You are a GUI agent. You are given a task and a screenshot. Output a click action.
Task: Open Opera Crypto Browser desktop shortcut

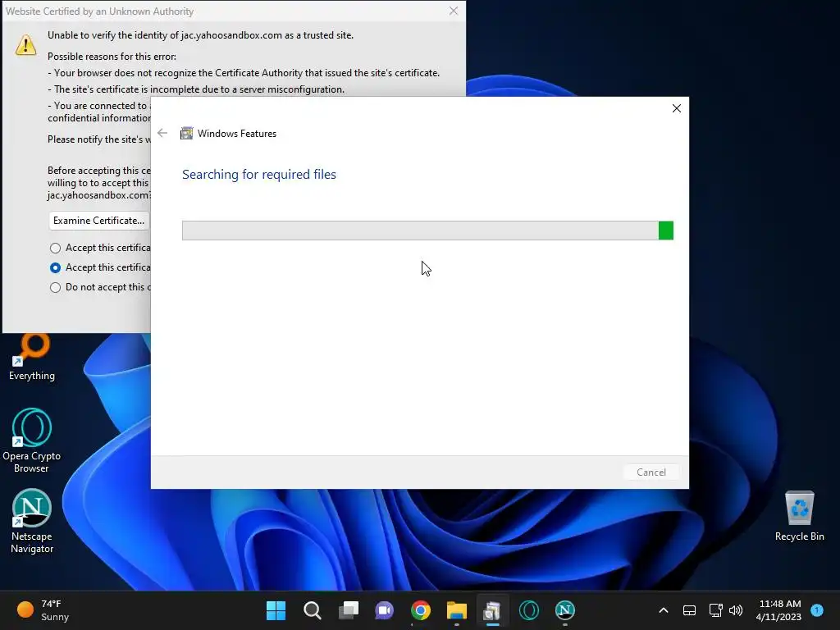tap(32, 441)
